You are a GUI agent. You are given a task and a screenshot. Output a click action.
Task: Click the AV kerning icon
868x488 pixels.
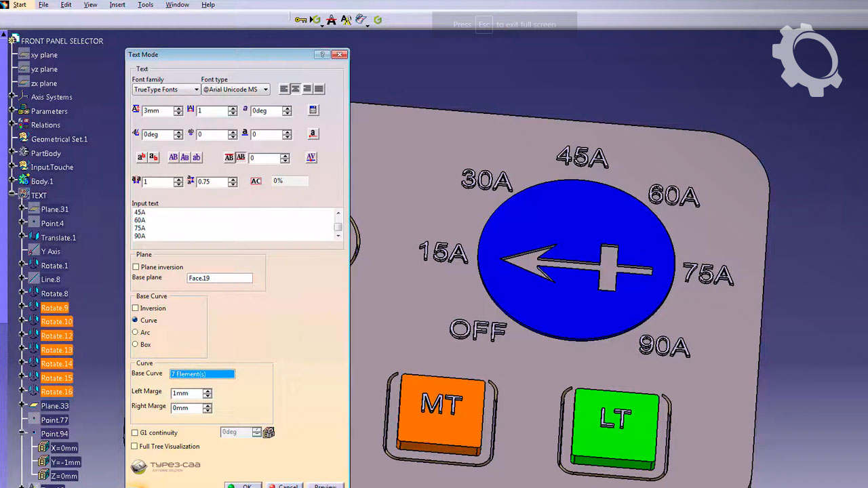[311, 157]
